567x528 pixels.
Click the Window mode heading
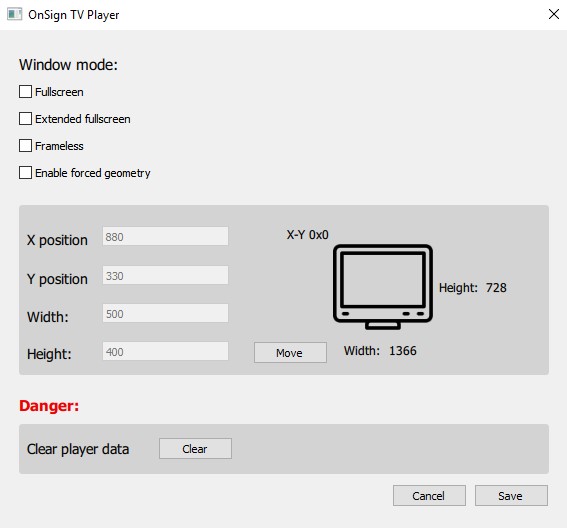pos(68,65)
